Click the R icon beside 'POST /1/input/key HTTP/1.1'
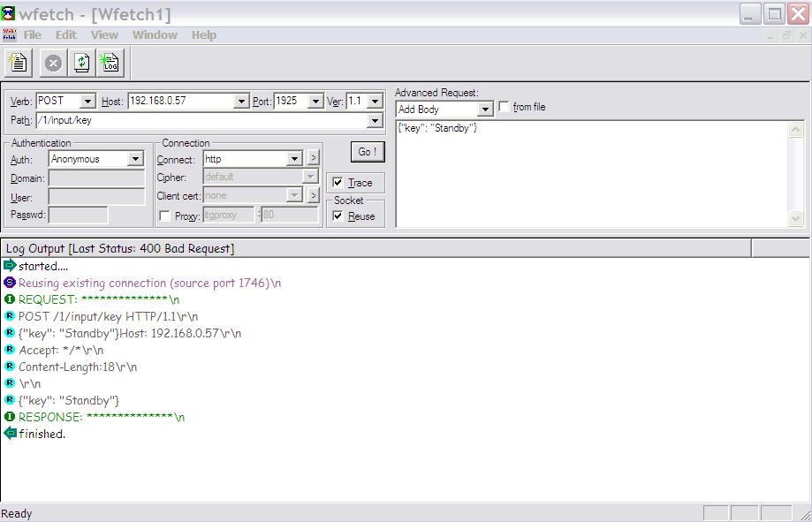This screenshot has height=522, width=812. (10, 316)
